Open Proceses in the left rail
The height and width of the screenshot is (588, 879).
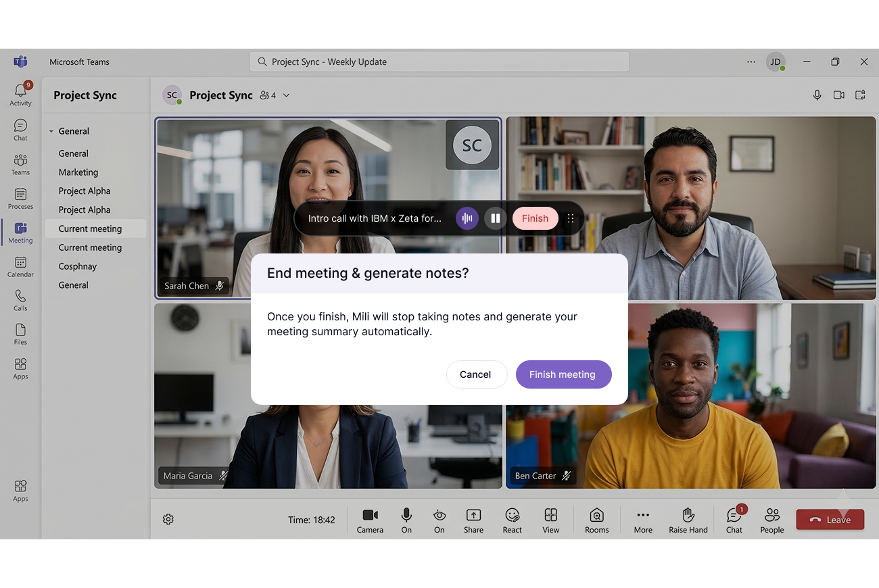click(x=20, y=199)
